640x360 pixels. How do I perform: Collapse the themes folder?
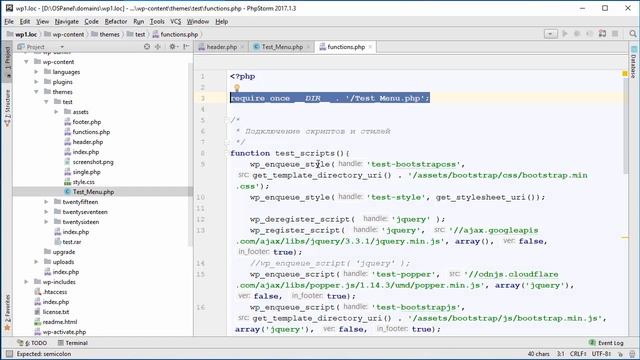pos(36,92)
